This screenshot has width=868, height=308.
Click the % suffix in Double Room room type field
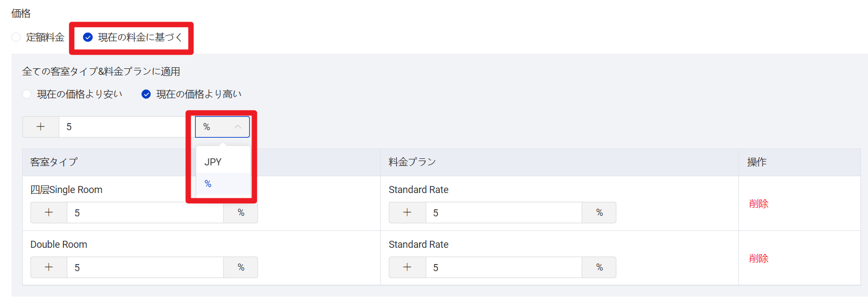click(241, 267)
